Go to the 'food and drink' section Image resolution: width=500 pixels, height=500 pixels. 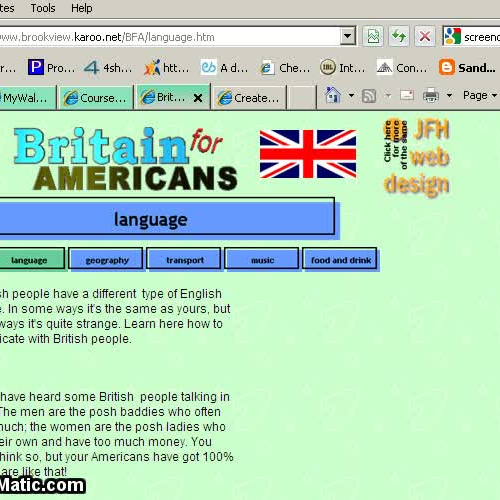click(x=340, y=260)
